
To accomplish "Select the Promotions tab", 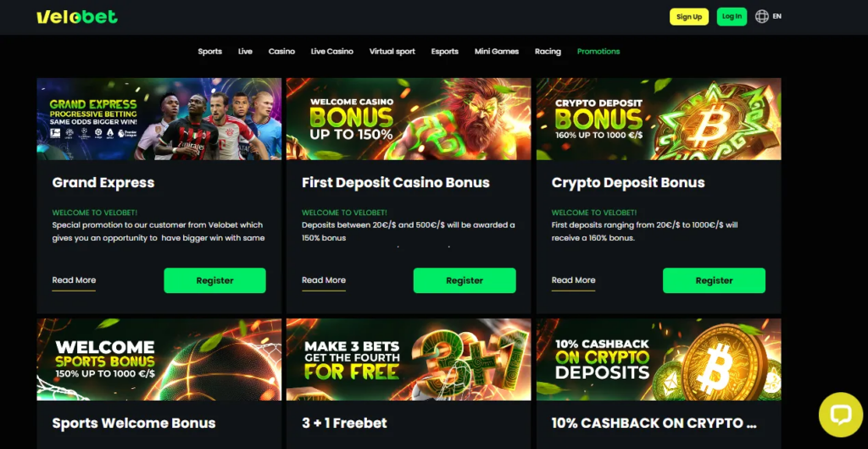I will click(598, 52).
